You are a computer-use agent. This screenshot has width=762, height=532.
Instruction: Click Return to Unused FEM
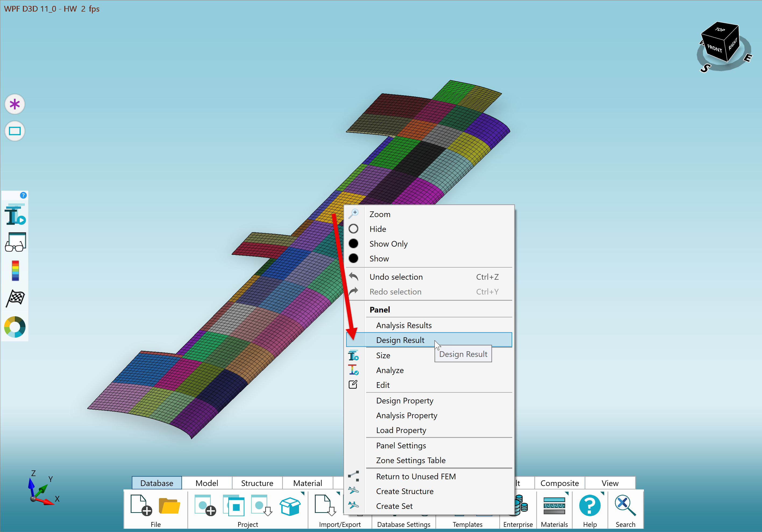pos(429,476)
